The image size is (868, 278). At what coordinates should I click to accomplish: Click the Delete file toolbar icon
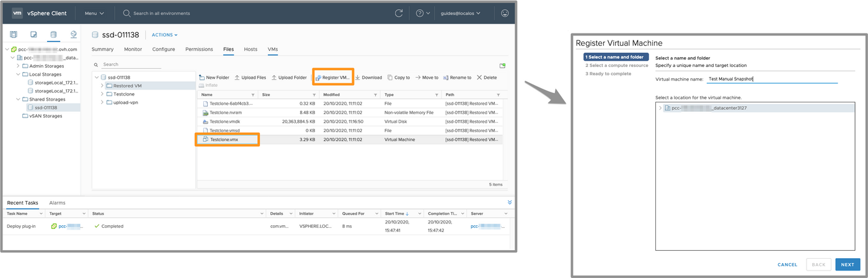[x=487, y=78]
